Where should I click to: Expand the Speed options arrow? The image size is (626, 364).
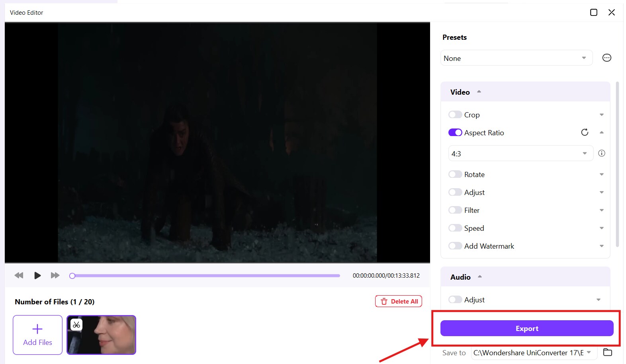point(602,228)
